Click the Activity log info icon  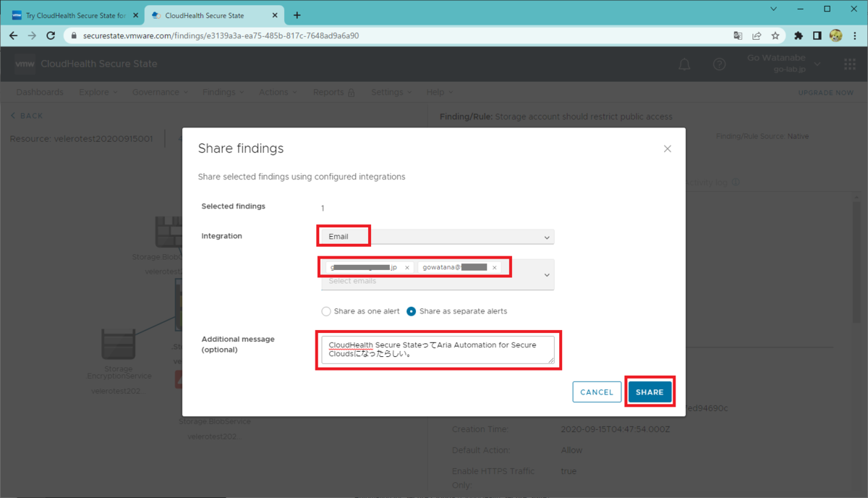tap(736, 183)
